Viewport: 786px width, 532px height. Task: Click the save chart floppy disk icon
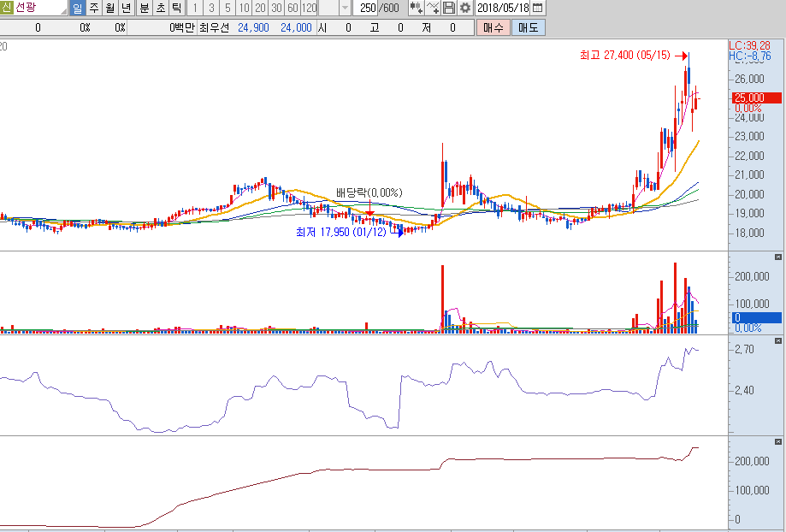(x=450, y=8)
